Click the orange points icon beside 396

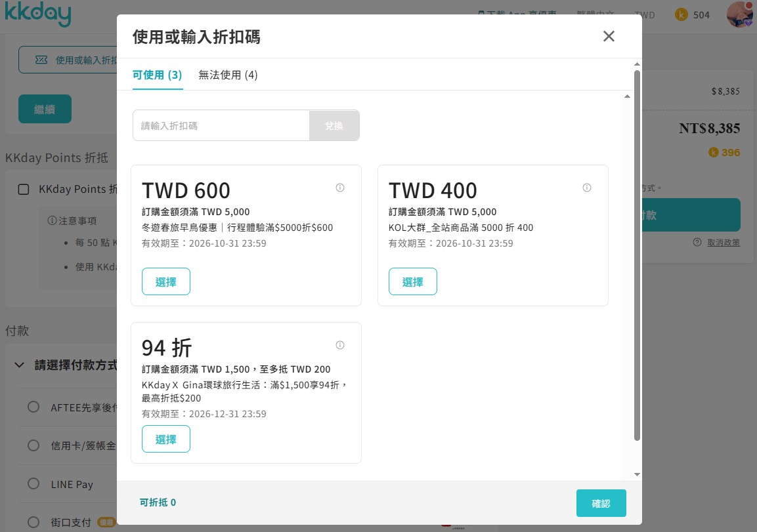pyautogui.click(x=713, y=152)
